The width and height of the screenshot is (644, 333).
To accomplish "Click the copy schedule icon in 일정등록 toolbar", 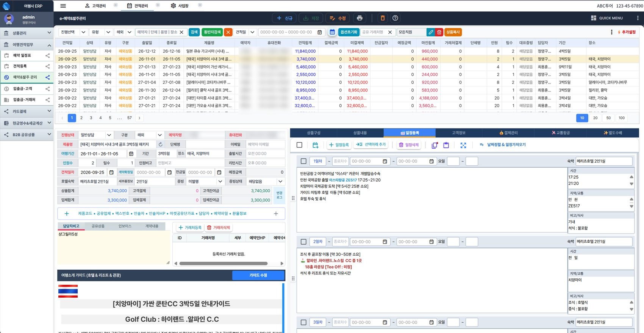I will click(435, 145).
